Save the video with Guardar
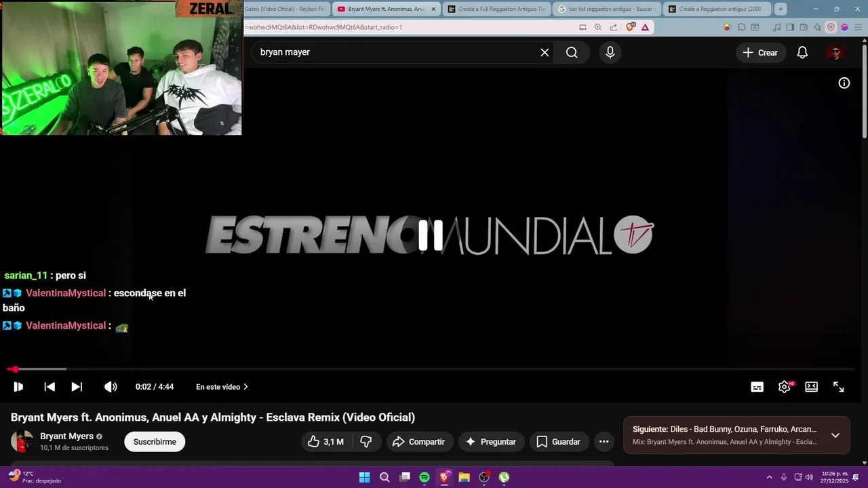868x488 pixels. click(559, 442)
